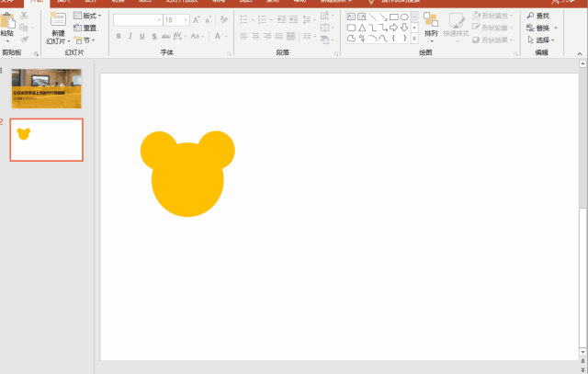Image resolution: width=588 pixels, height=374 pixels.
Task: Toggle bold formatting (B)
Action: point(118,36)
